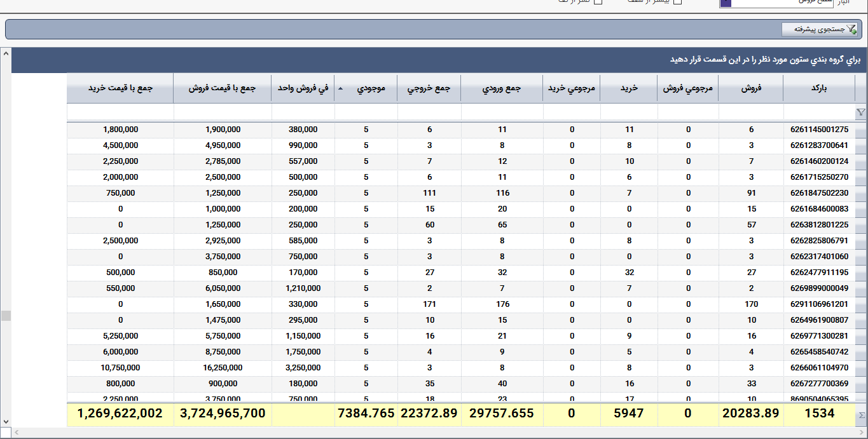
Task: Select barcode 6261145001275
Action: pyautogui.click(x=819, y=130)
